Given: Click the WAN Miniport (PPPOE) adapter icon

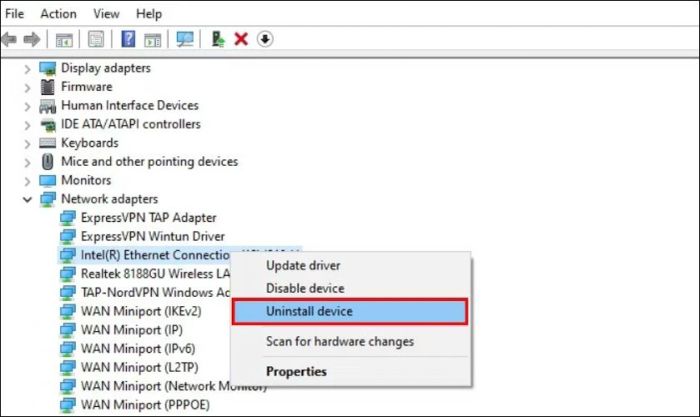Looking at the screenshot, I should (x=67, y=405).
